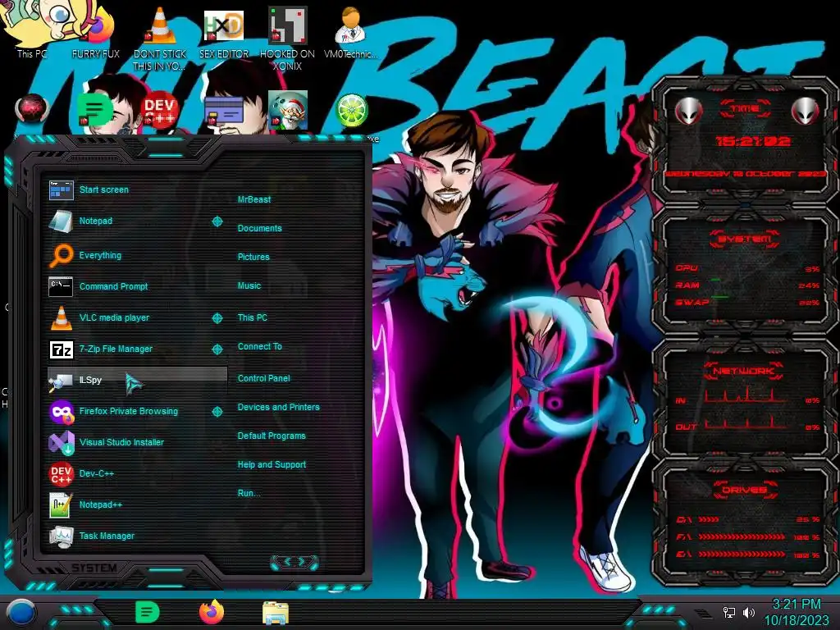840x630 pixels.
Task: Select the Santa Claus desktop icon
Action: [288, 110]
